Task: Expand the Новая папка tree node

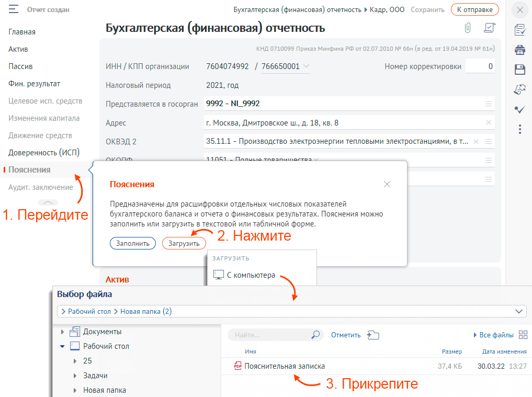Action: pos(75,390)
